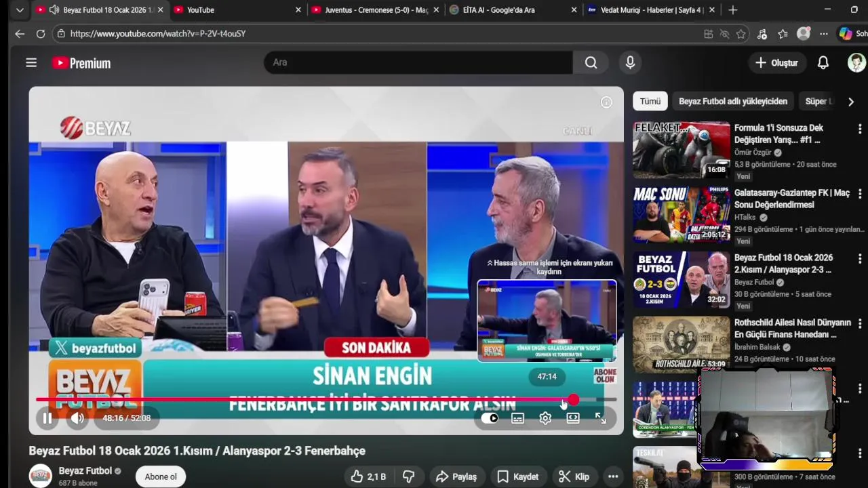This screenshot has height=488, width=868.
Task: Toggle subtitles with the captions icon
Action: (517, 418)
